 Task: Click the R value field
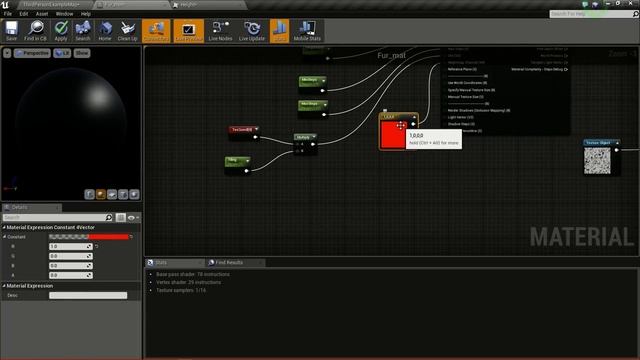71,247
